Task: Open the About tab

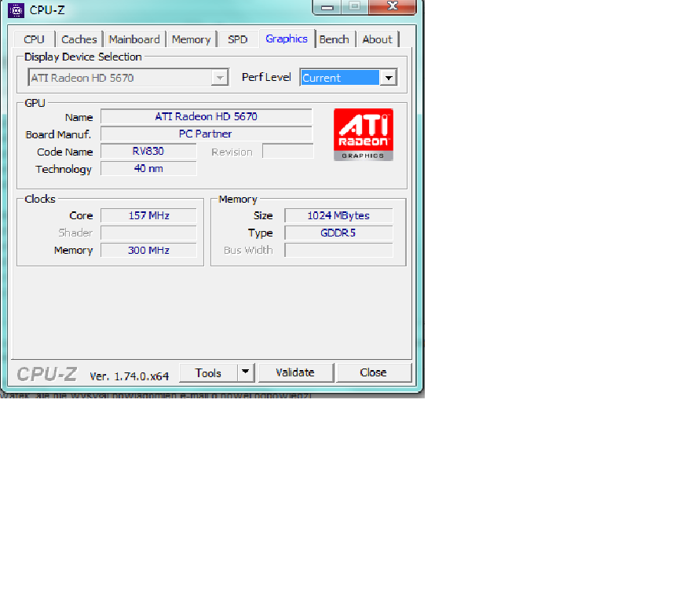Action: click(377, 39)
